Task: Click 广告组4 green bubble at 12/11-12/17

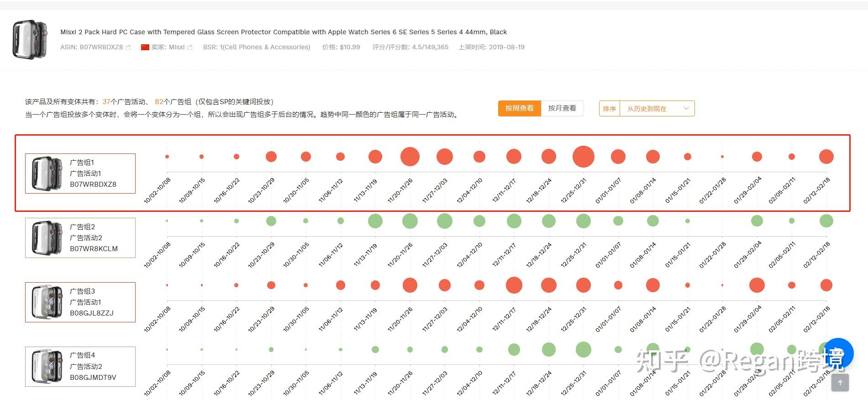Action: point(514,350)
